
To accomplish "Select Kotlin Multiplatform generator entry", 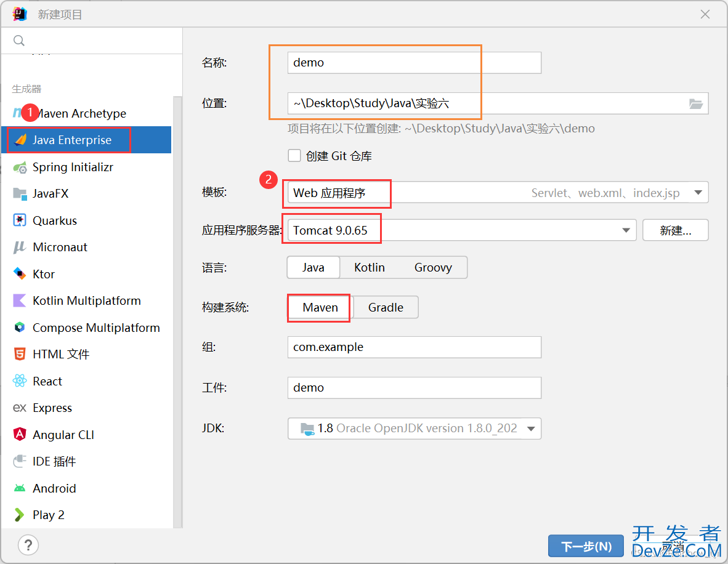I will pos(86,300).
